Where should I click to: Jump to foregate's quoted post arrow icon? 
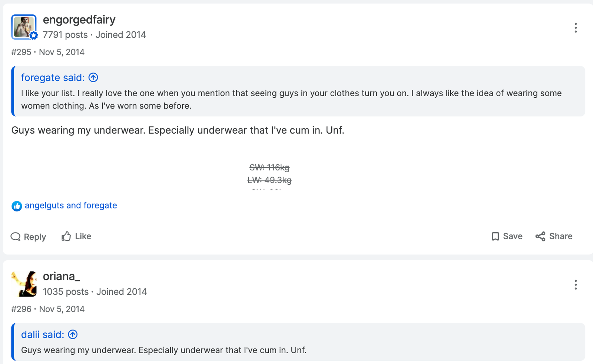point(93,77)
